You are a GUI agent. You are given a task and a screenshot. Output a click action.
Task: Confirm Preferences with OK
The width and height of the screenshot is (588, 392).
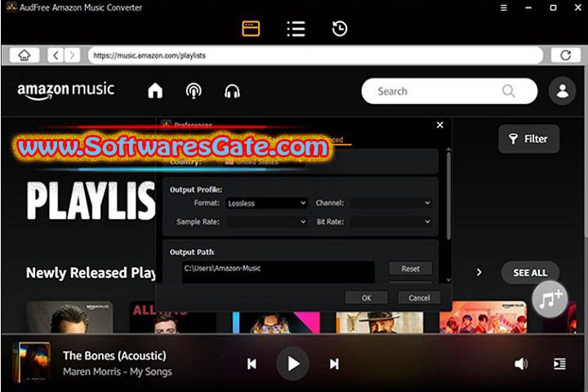point(367,298)
